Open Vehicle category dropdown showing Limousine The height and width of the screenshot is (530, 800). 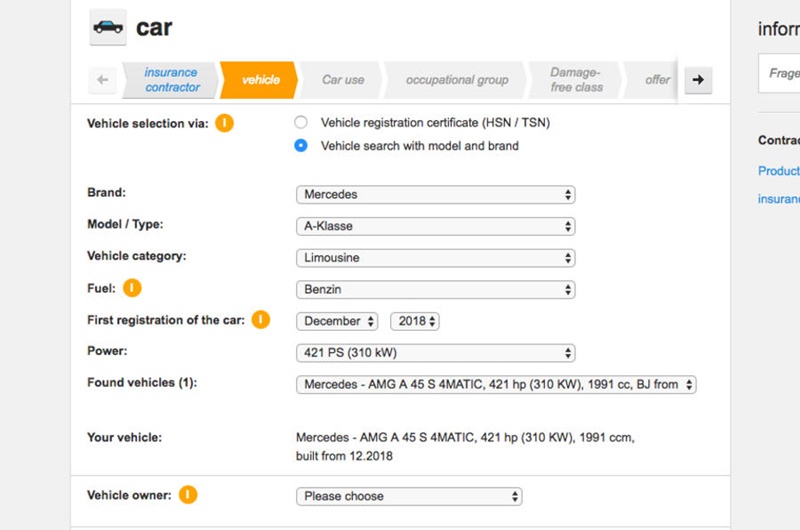[x=435, y=258]
